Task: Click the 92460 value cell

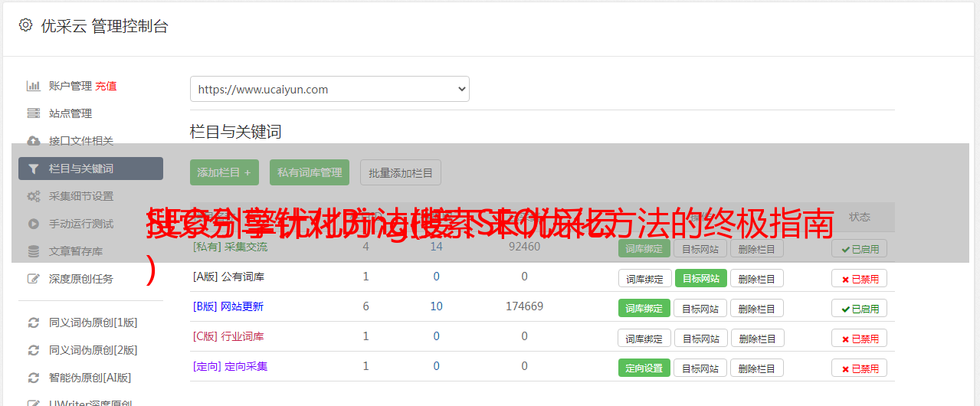Action: 524,247
